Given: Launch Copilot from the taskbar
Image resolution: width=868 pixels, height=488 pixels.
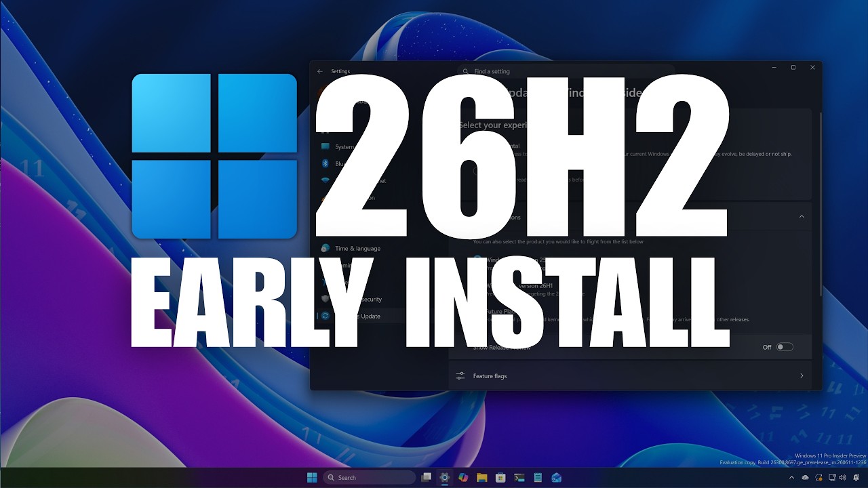Looking at the screenshot, I should point(463,477).
